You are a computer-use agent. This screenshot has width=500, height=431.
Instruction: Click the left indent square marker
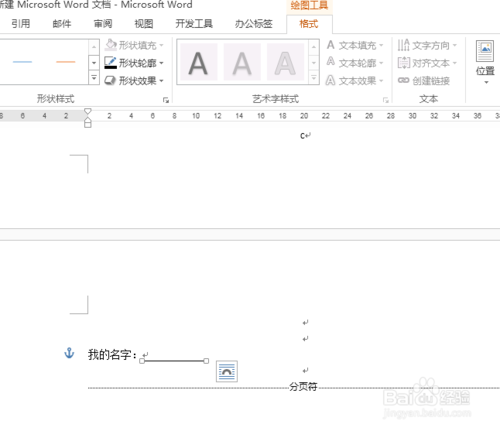click(x=88, y=125)
